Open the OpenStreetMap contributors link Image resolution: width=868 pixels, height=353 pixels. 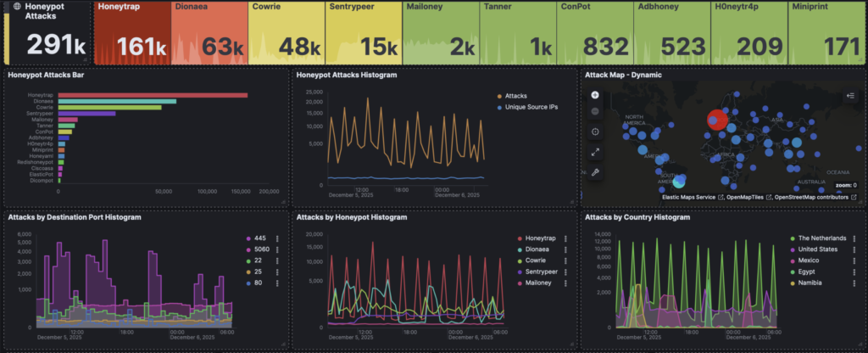(812, 198)
